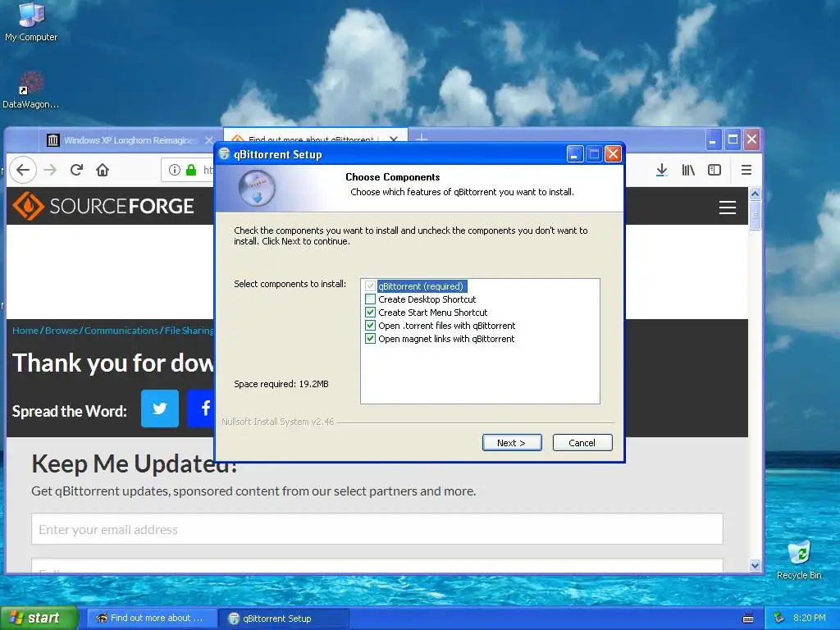This screenshot has height=630, width=840.
Task: Uncheck Create Start Menu Shortcut
Action: tap(370, 313)
